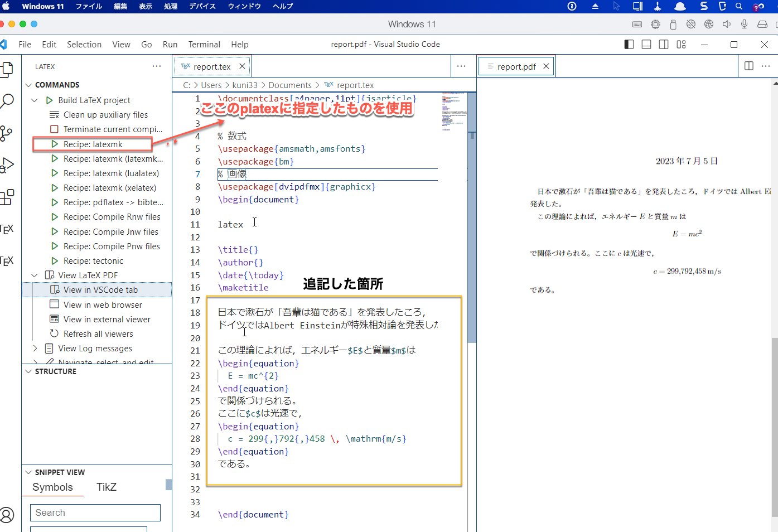The width and height of the screenshot is (778, 532).
Task: Click the PDF pane more actions ellipsis
Action: pyautogui.click(x=766, y=66)
